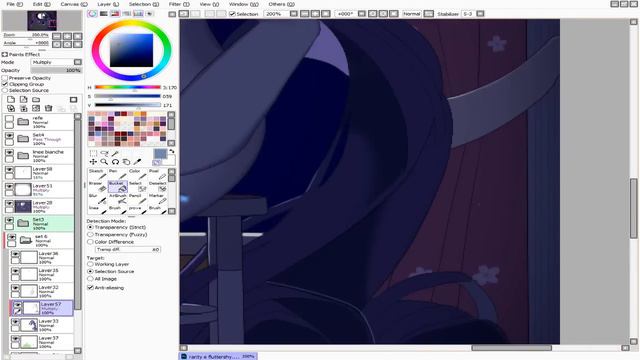This screenshot has width=640, height=360.
Task: Uncheck Clipping Group
Action: [5, 84]
